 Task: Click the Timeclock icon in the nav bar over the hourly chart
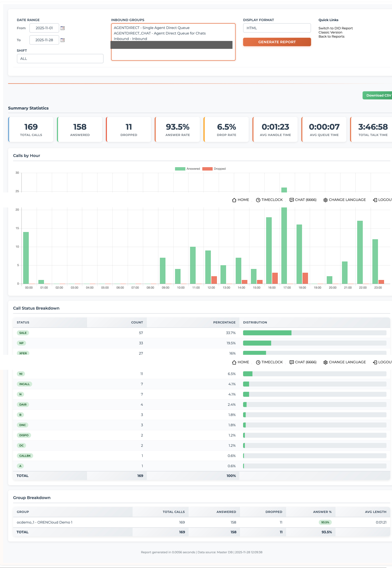[x=258, y=200]
